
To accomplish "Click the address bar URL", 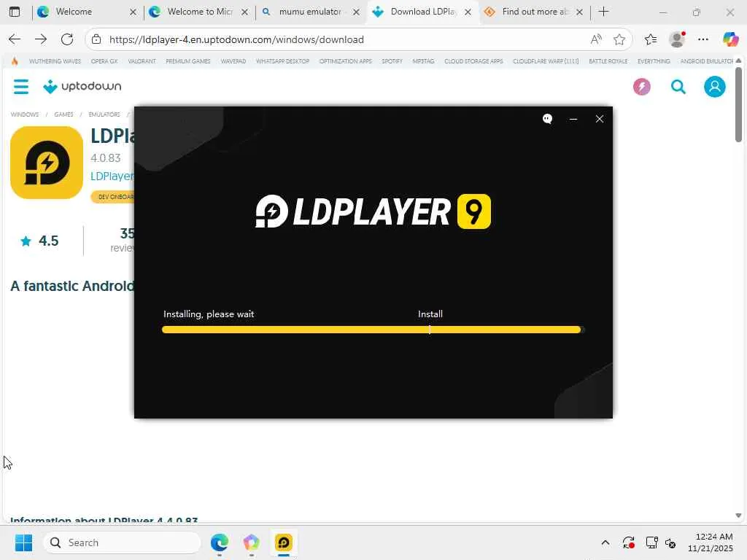I will [236, 39].
